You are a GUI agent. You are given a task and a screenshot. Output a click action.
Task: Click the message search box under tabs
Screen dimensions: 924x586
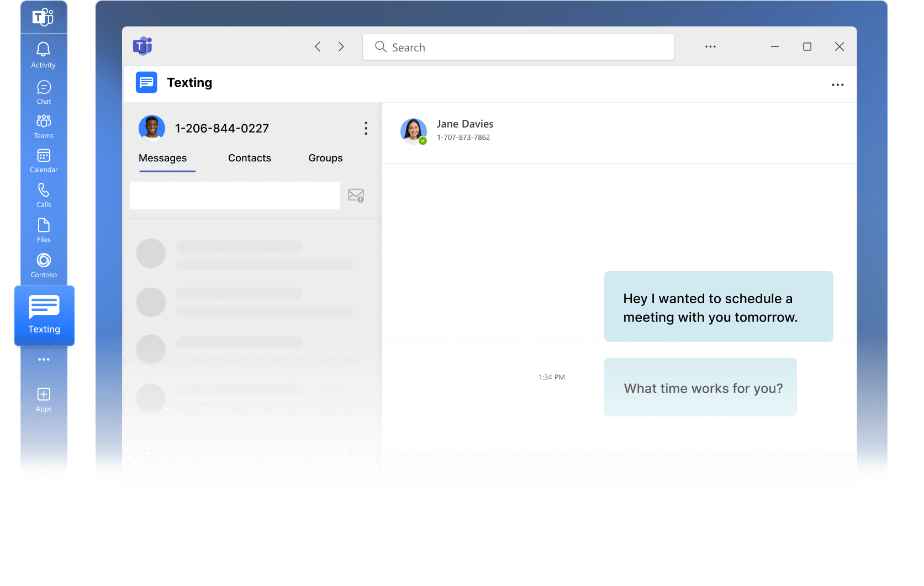coord(235,196)
